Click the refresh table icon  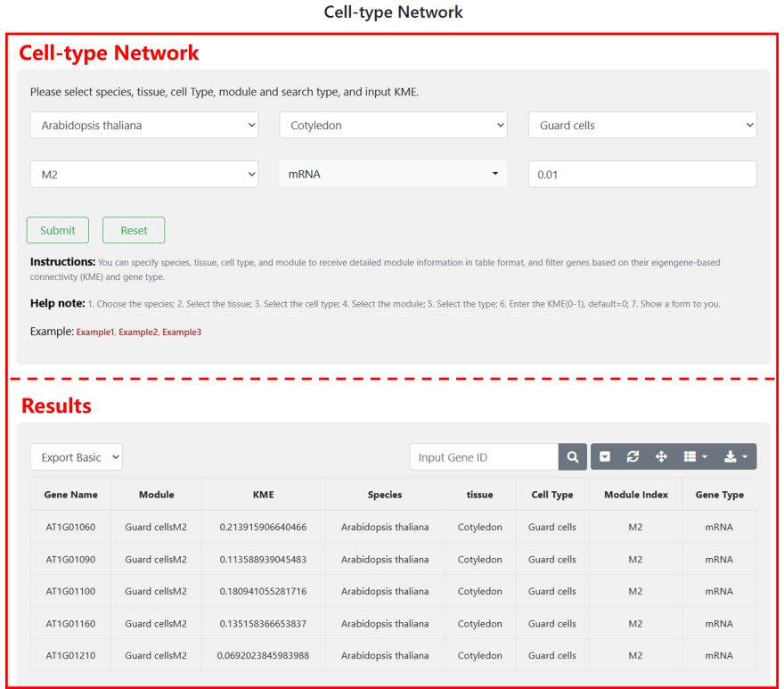tap(633, 457)
